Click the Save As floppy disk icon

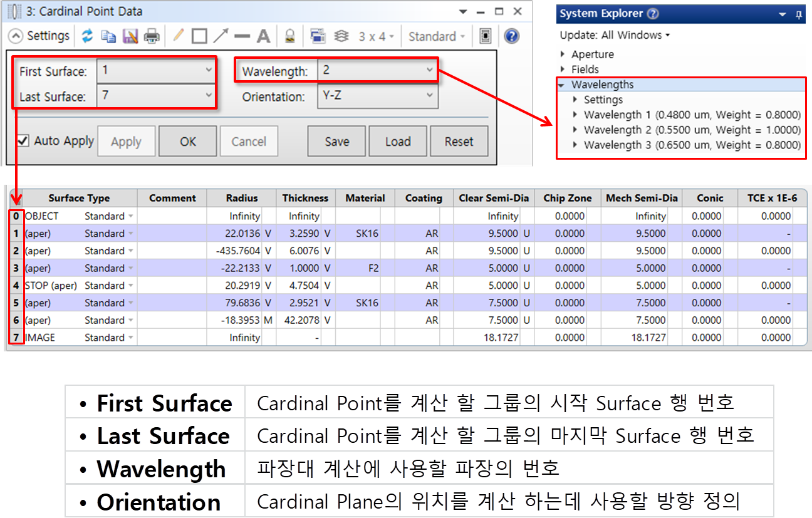130,36
